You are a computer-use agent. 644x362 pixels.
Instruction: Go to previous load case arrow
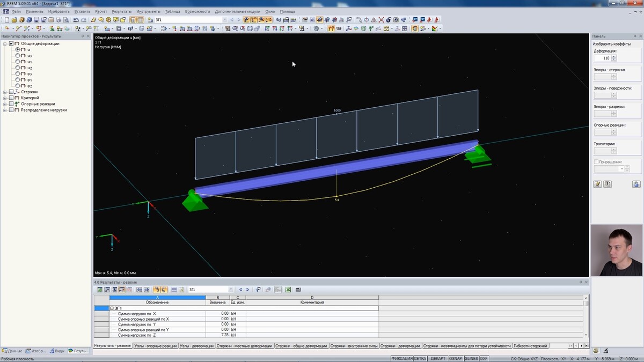point(232,20)
